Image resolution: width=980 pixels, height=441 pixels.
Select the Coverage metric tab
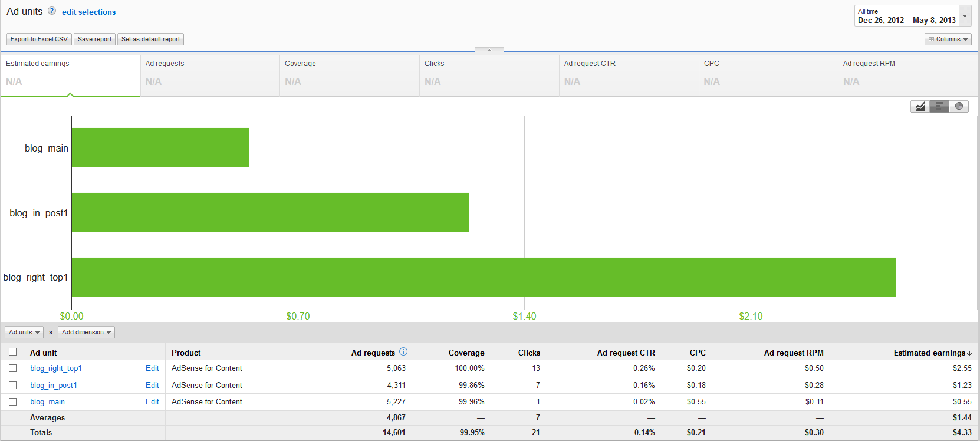click(350, 75)
